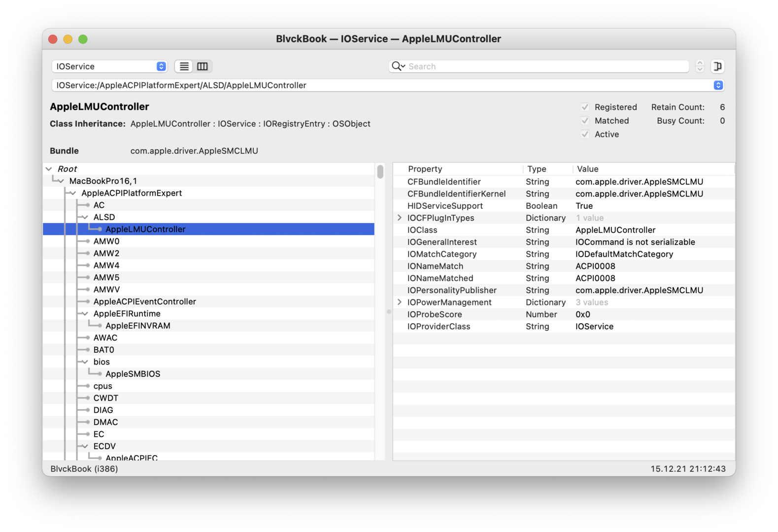The height and width of the screenshot is (532, 778).
Task: Toggle the Matched checkbox
Action: click(585, 121)
